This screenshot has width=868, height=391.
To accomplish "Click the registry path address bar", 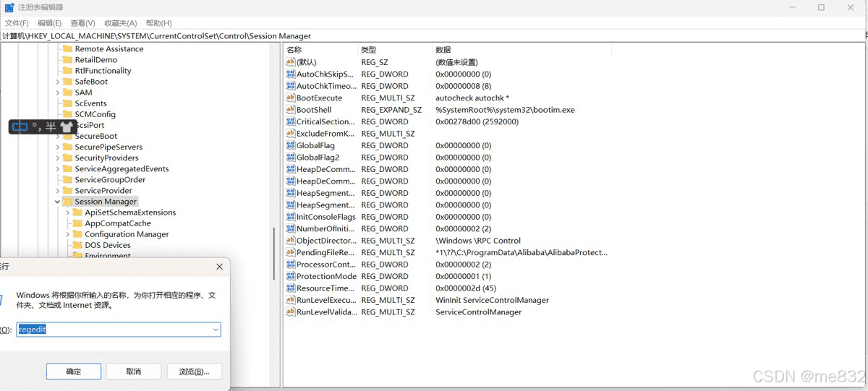I will tap(434, 35).
